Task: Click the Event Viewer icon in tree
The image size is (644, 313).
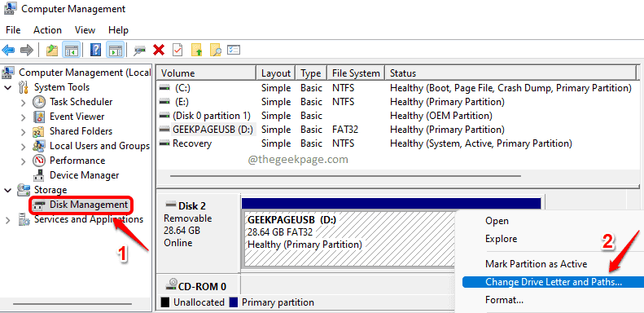Action: pyautogui.click(x=39, y=117)
